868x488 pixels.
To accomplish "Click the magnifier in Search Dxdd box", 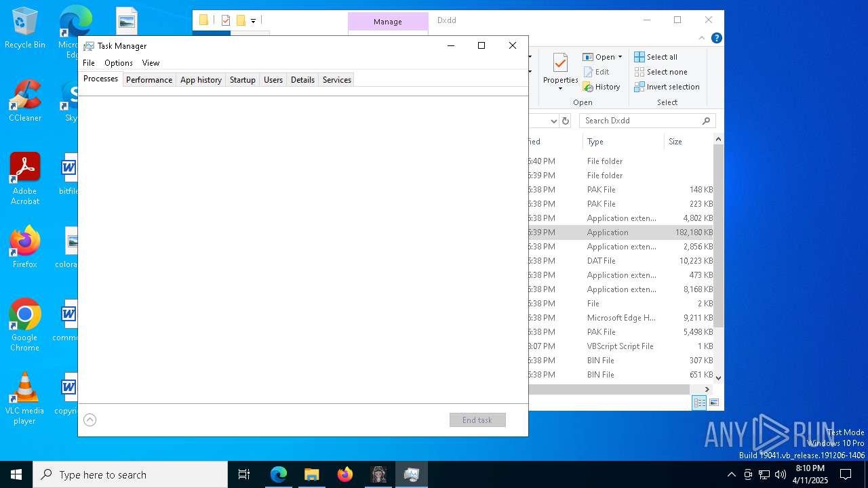I will 706,121.
